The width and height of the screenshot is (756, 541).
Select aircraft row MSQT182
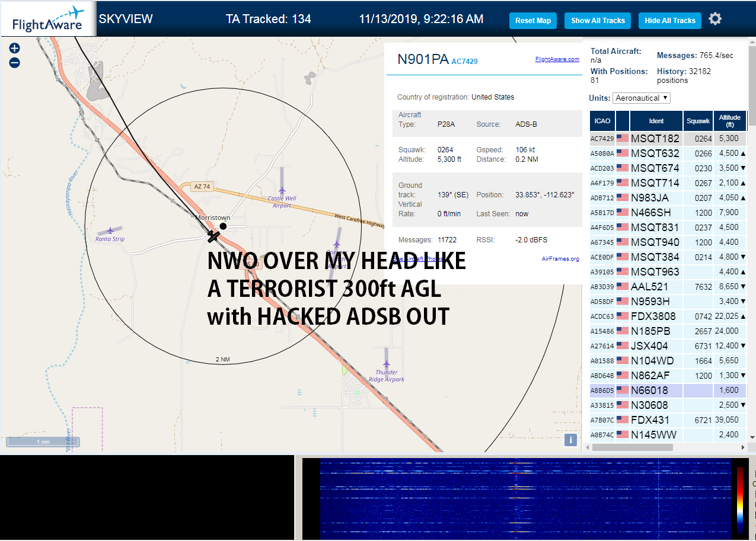click(x=668, y=139)
